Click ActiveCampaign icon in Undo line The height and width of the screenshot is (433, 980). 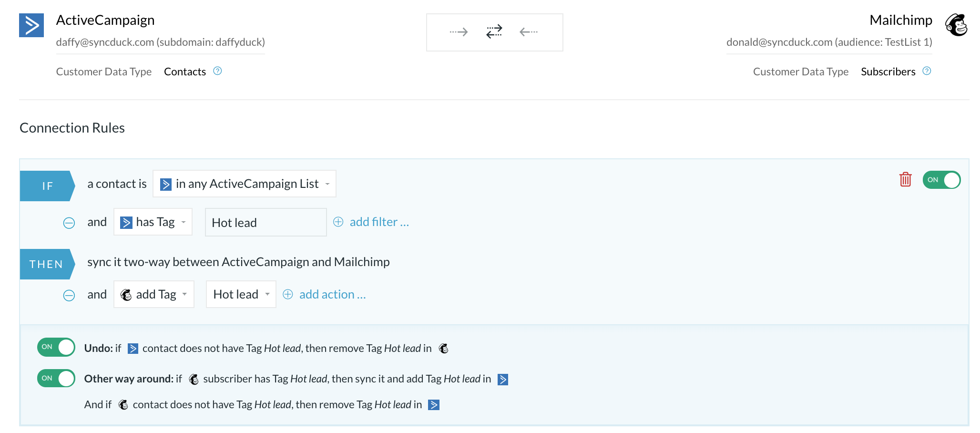coord(133,349)
